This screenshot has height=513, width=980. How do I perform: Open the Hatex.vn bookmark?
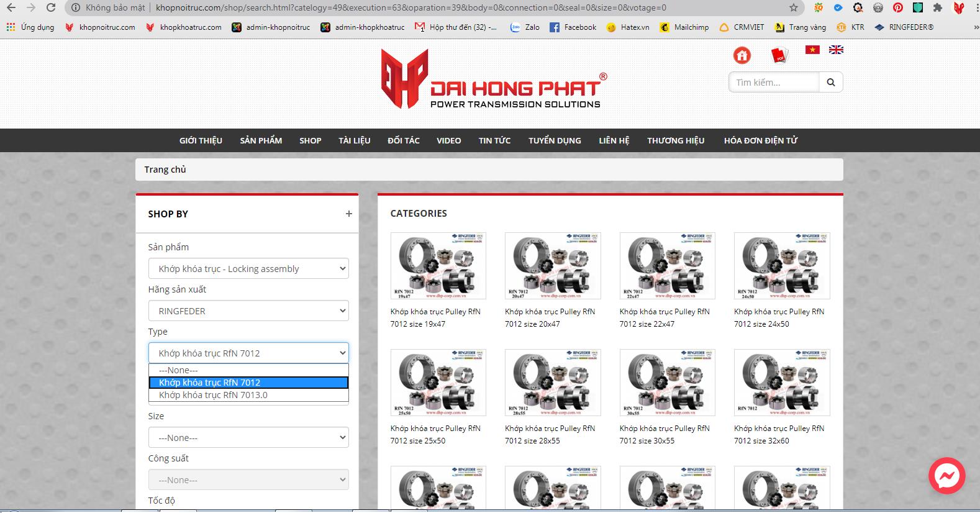628,27
